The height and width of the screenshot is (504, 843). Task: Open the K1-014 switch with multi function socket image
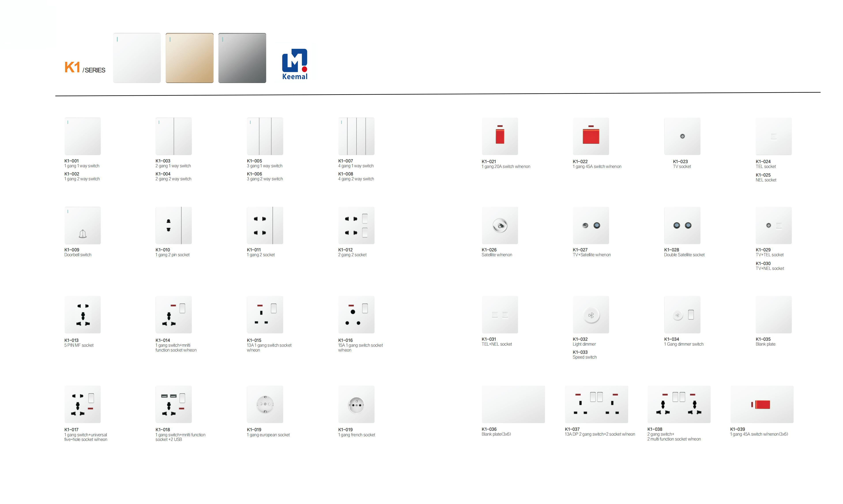pos(173,315)
